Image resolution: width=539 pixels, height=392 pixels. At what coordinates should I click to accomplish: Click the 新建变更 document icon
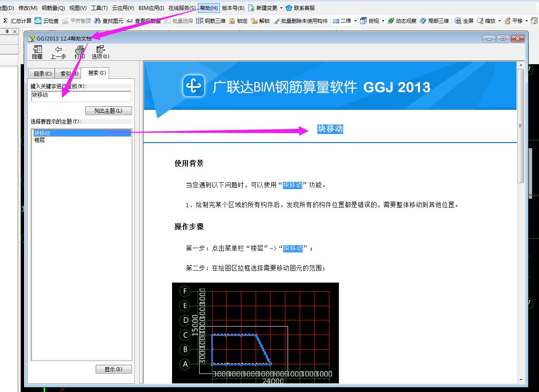point(251,8)
